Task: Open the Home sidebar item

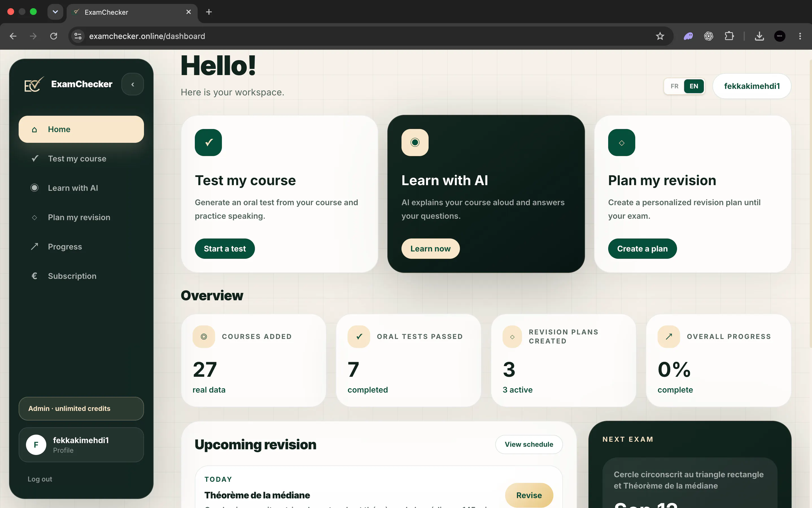Action: (x=81, y=129)
